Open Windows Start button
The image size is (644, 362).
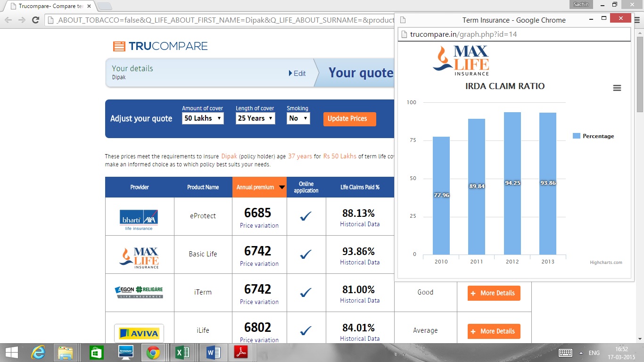tap(12, 353)
